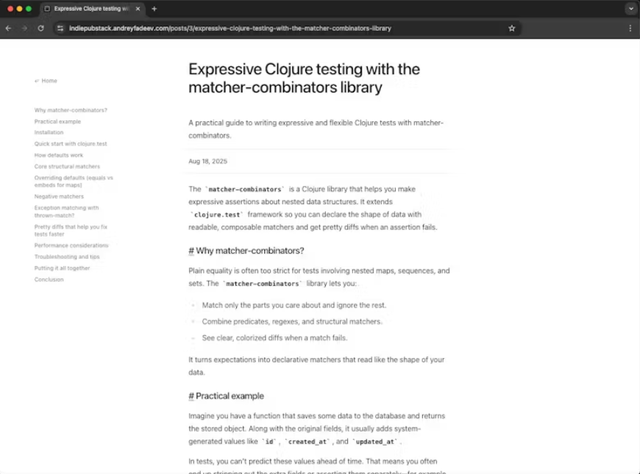
Task: Expand the tab search dropdown arrow
Action: (x=631, y=9)
